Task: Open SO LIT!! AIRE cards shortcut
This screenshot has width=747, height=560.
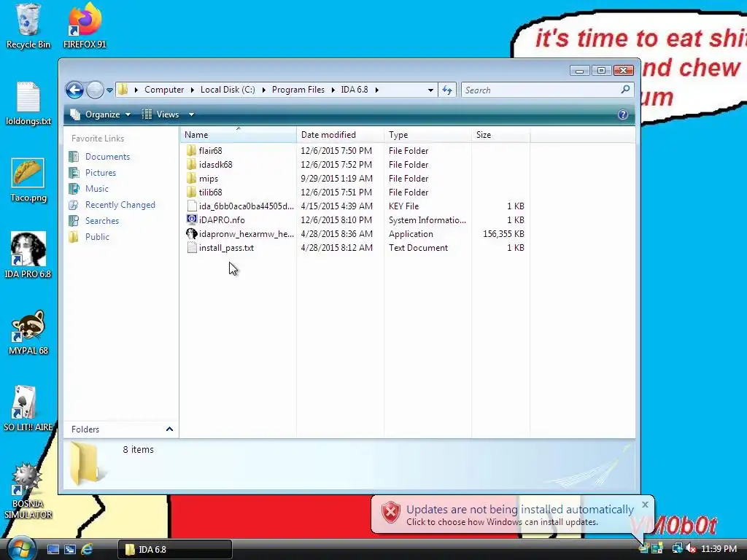Action: point(28,408)
